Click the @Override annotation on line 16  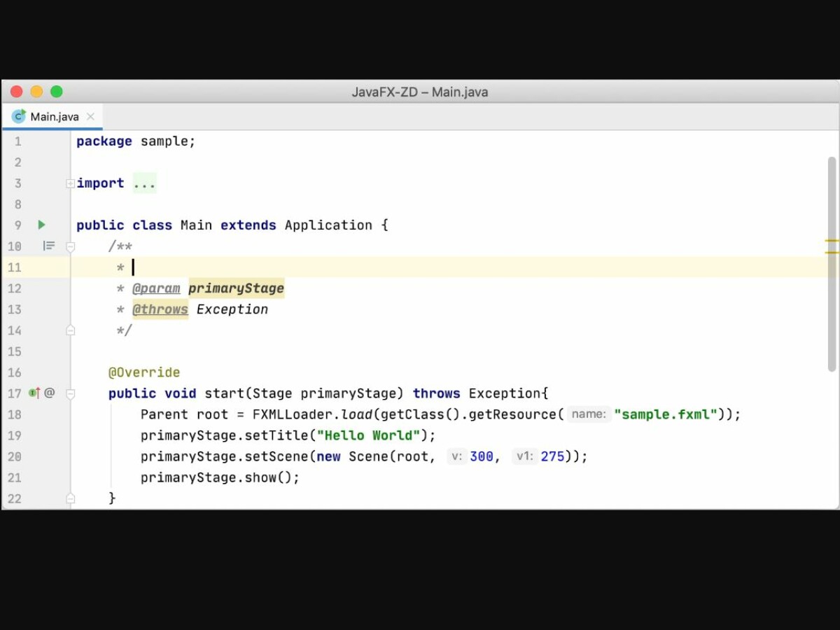144,372
